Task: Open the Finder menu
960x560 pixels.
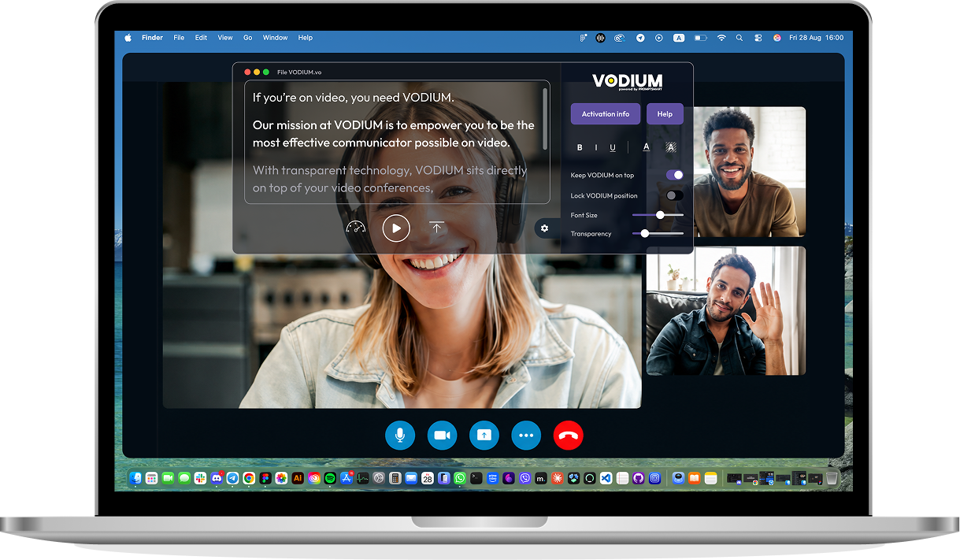Action: click(152, 38)
